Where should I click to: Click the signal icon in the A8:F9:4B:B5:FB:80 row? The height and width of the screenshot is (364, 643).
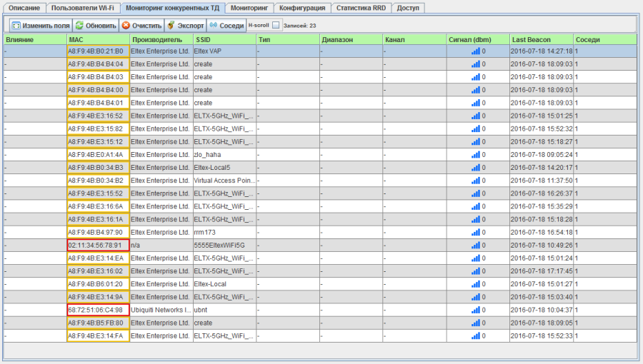click(x=475, y=323)
